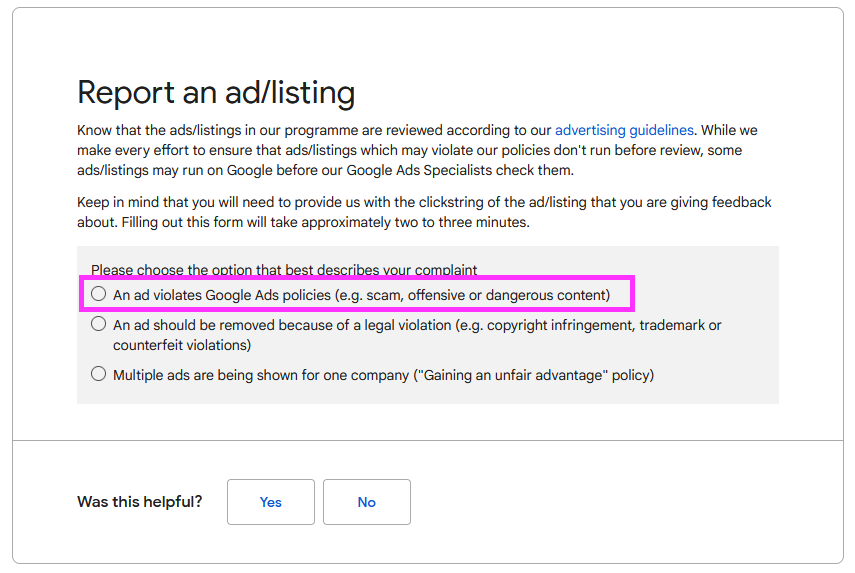Click the 'Was this helpful?' question text

pyautogui.click(x=140, y=502)
